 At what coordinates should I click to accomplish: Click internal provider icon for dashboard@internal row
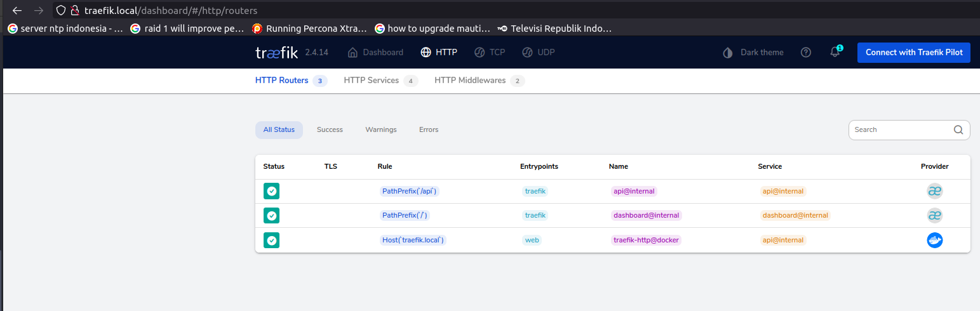click(934, 216)
